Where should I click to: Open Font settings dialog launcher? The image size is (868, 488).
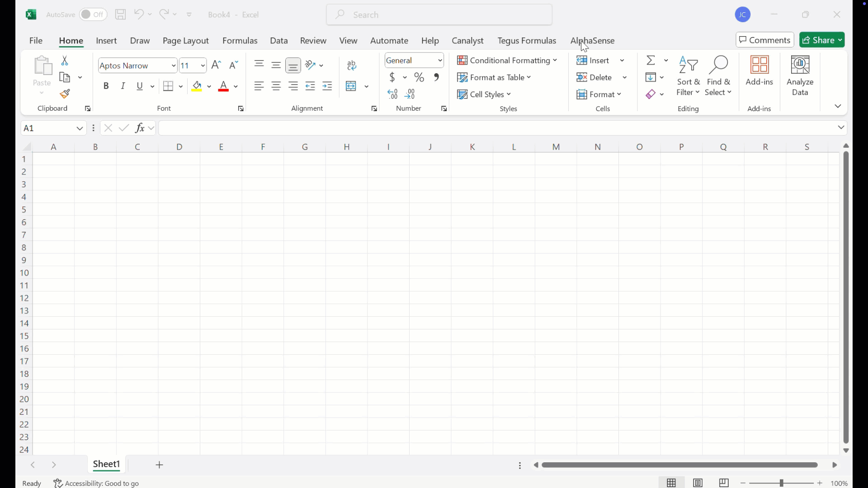point(241,109)
